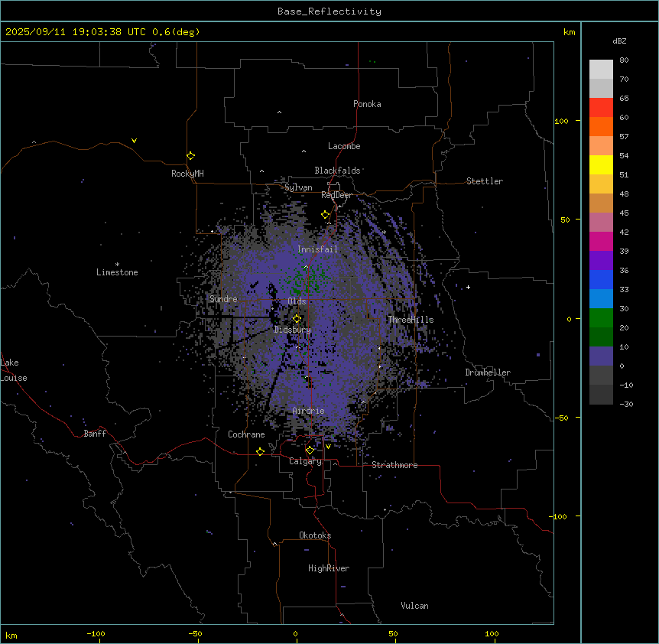
Task: Select the RedDeer label
Action: (336, 195)
